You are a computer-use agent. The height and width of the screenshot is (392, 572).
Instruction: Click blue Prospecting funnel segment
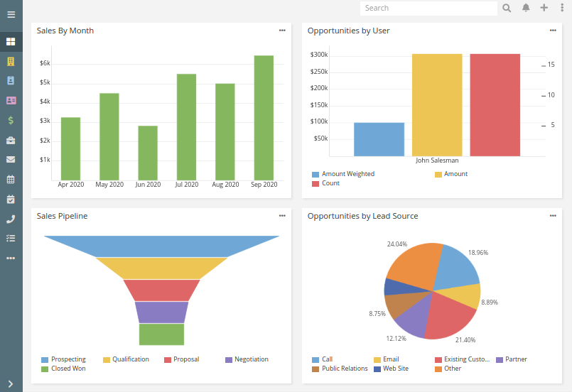(161, 246)
